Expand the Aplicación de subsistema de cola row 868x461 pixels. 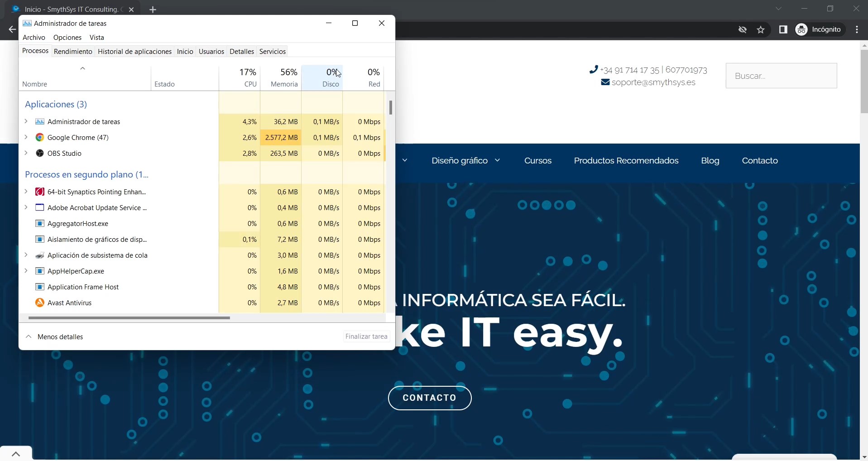[x=26, y=255]
